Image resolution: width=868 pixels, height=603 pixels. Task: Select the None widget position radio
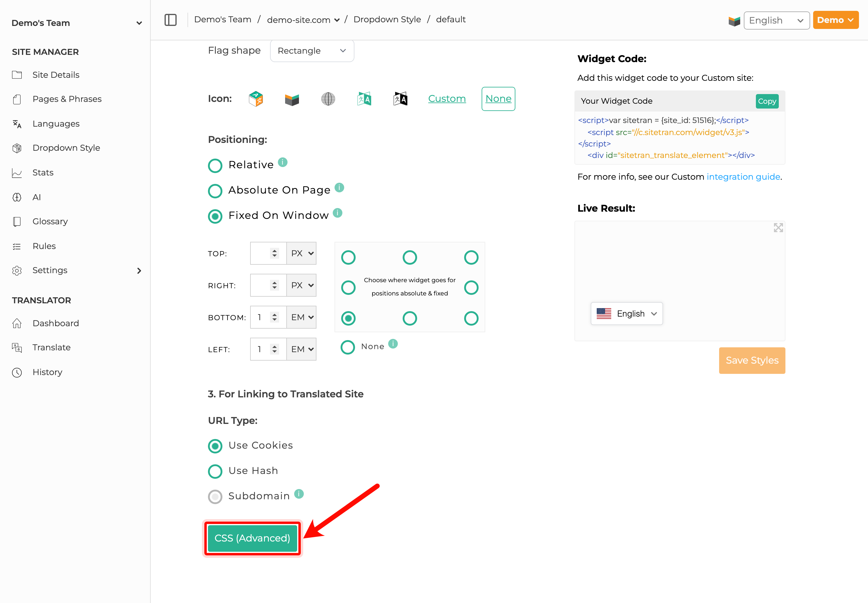pos(348,347)
